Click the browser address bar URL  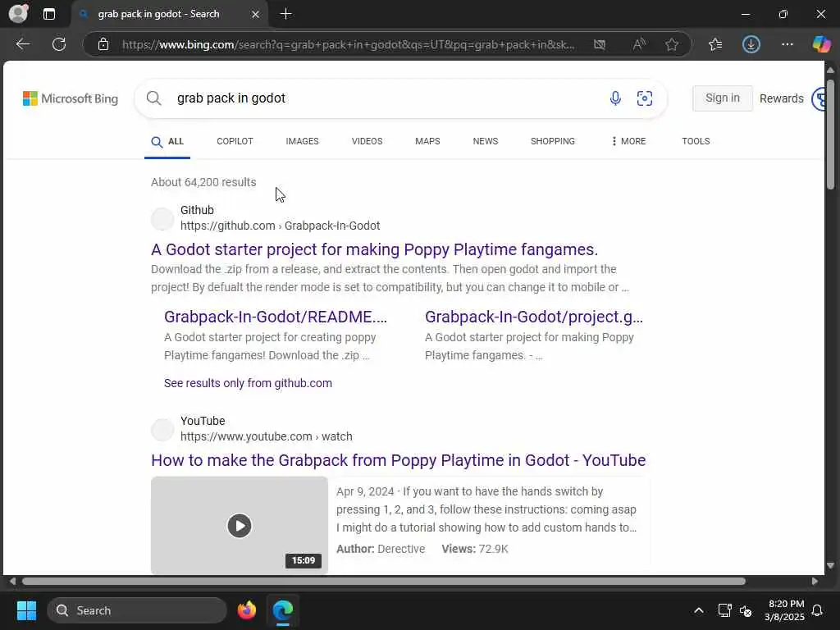point(348,44)
